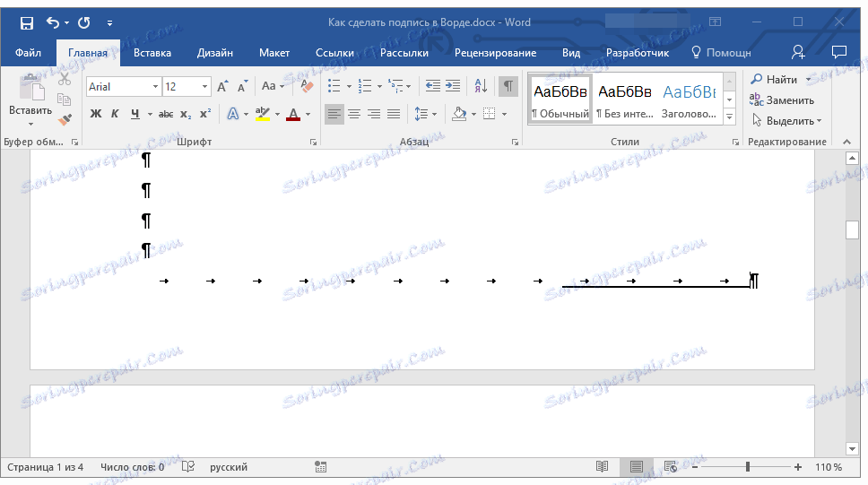Switch to the Вставка tab

[152, 53]
